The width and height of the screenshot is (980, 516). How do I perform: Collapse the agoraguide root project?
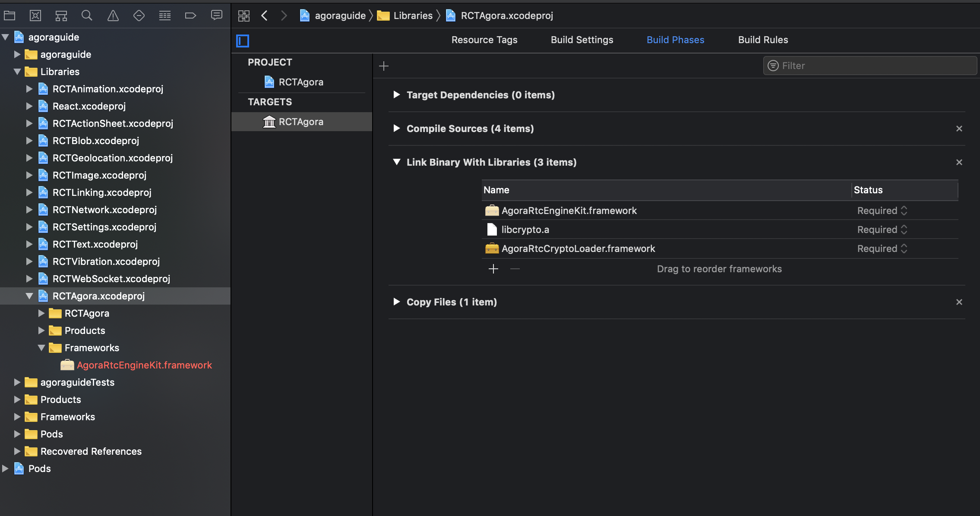pos(6,37)
